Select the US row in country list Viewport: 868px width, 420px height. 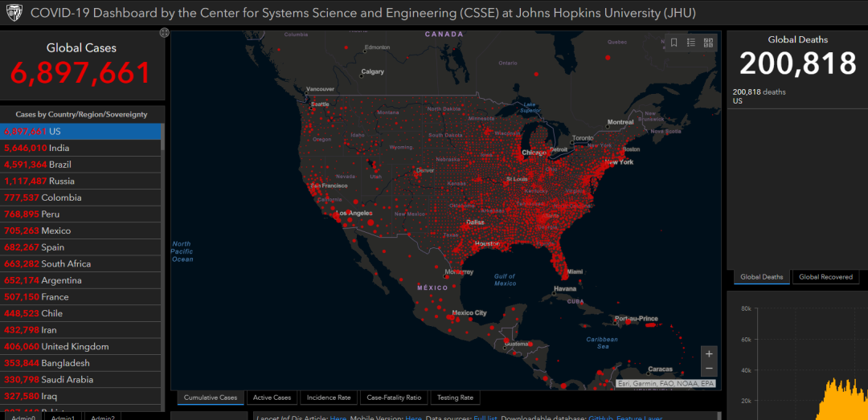(80, 132)
